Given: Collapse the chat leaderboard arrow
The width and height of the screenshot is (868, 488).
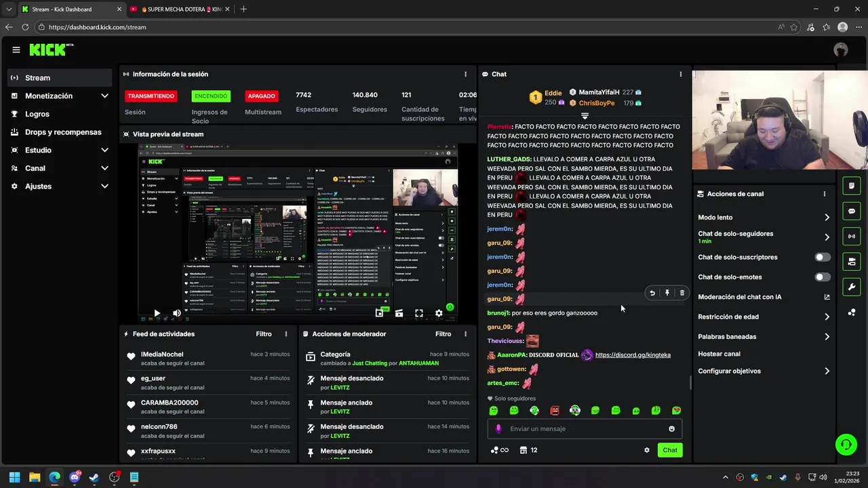Looking at the screenshot, I should pos(585,116).
